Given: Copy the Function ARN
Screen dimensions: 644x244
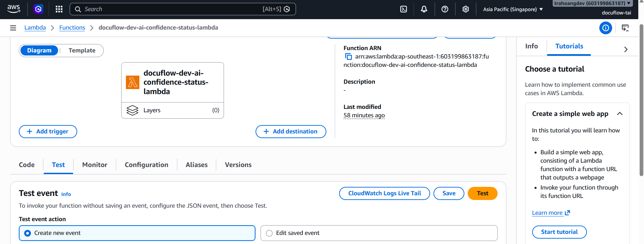Looking at the screenshot, I should pyautogui.click(x=348, y=56).
